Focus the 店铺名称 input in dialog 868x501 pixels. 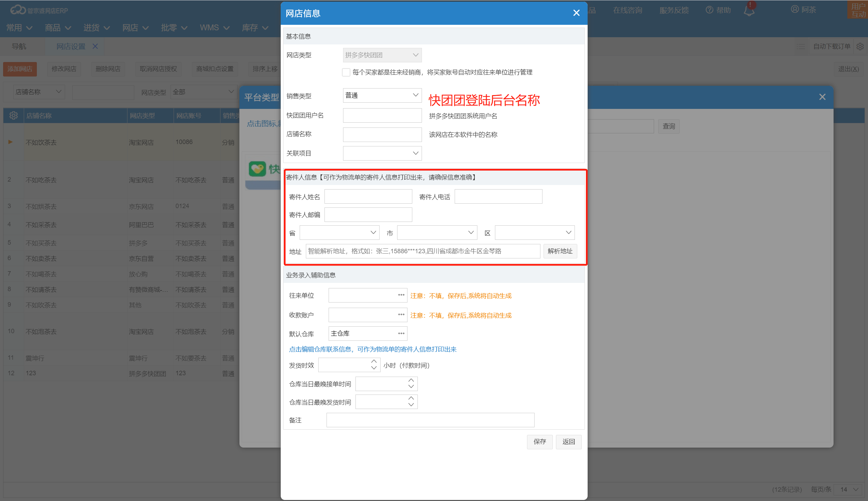tap(382, 134)
